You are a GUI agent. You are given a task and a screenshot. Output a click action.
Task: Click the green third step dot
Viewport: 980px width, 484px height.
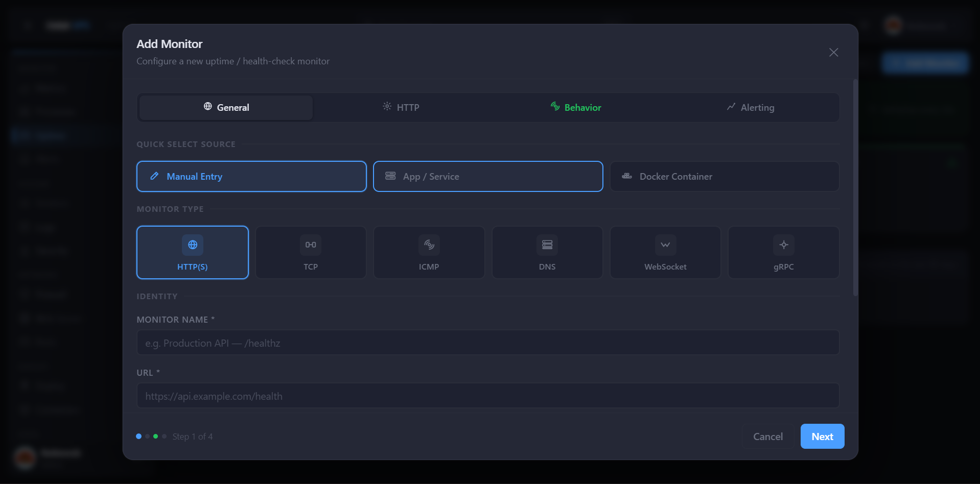point(156,436)
